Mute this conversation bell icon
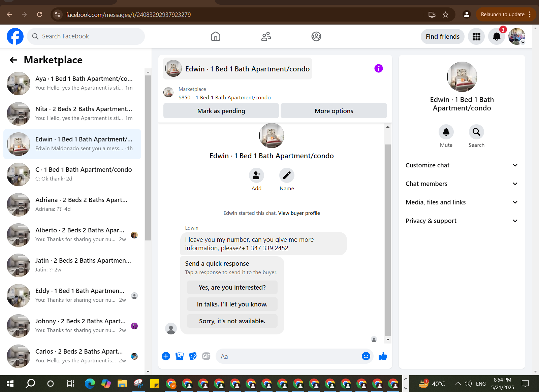 point(446,132)
